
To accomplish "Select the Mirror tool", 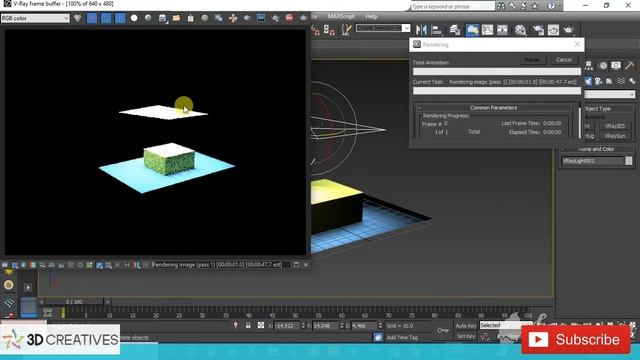I will (421, 30).
